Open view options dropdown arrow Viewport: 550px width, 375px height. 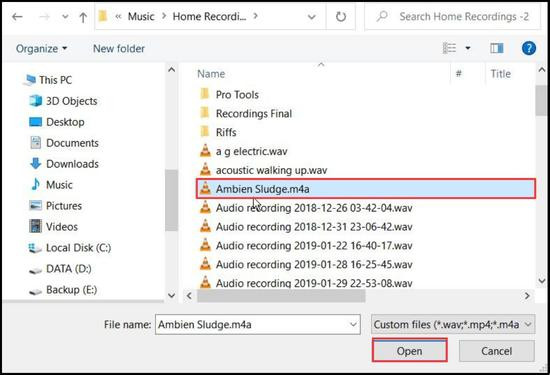[x=468, y=48]
